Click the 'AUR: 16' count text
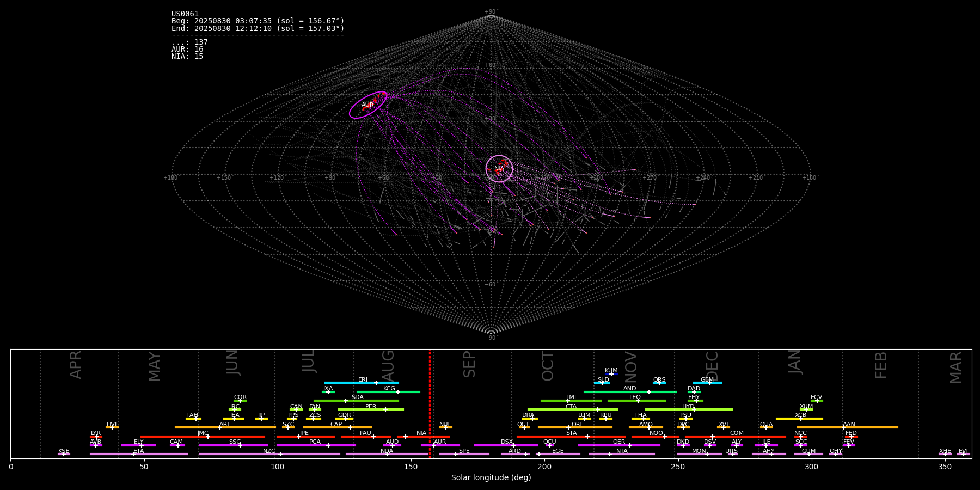 [x=187, y=50]
